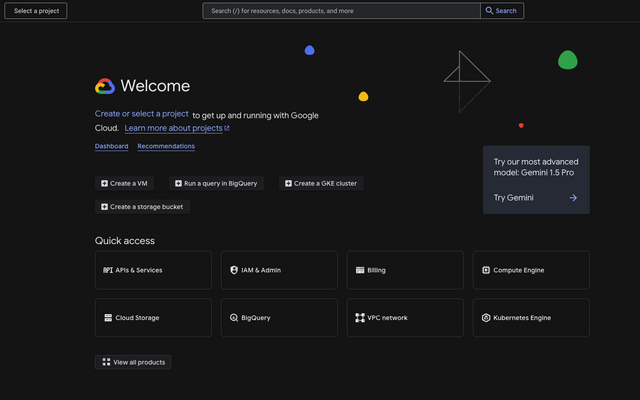The height and width of the screenshot is (400, 640).
Task: Follow the Create or select a project link
Action: 142,114
